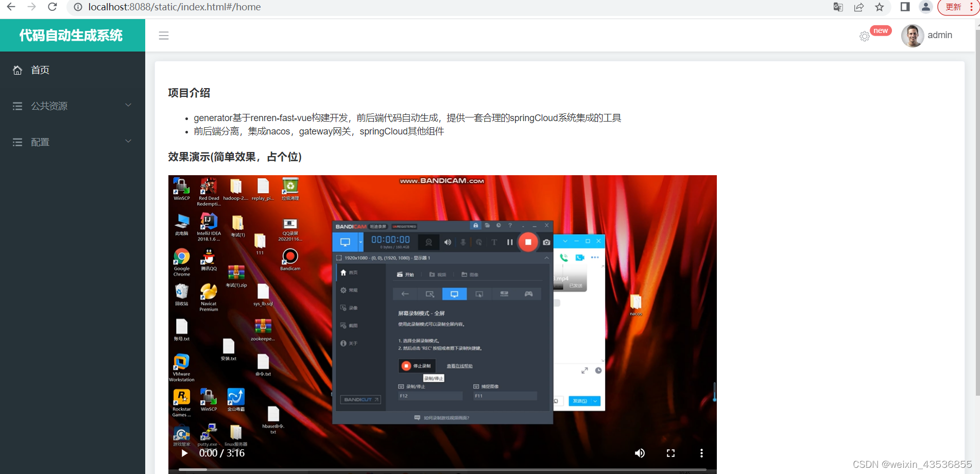Bookmark this page with the star icon

coord(880,7)
